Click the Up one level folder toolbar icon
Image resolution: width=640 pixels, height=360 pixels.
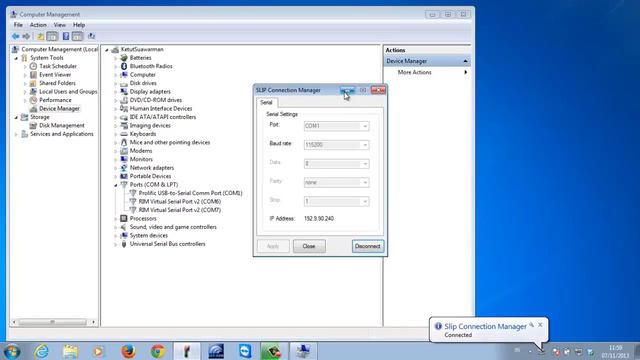tap(40, 36)
